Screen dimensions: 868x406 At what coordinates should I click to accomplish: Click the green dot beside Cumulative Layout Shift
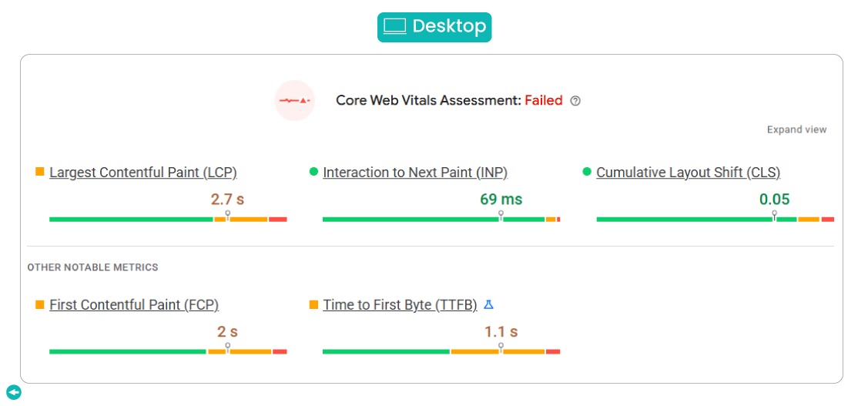587,172
